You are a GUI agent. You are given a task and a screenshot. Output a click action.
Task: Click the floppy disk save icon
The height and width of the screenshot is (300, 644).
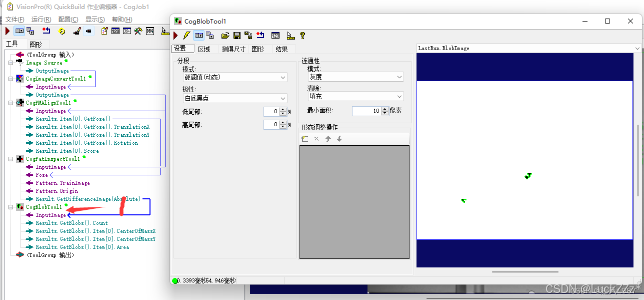coord(237,36)
